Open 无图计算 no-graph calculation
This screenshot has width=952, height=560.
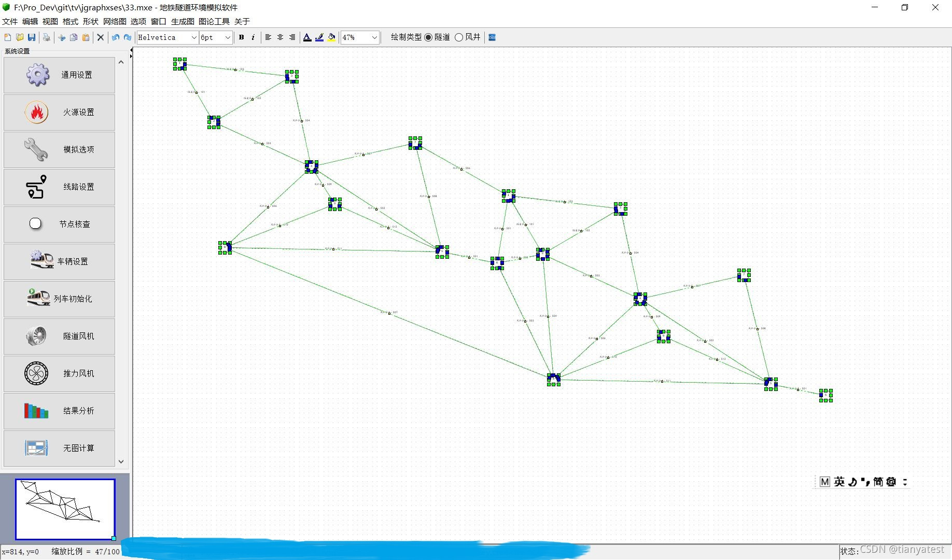click(x=59, y=449)
